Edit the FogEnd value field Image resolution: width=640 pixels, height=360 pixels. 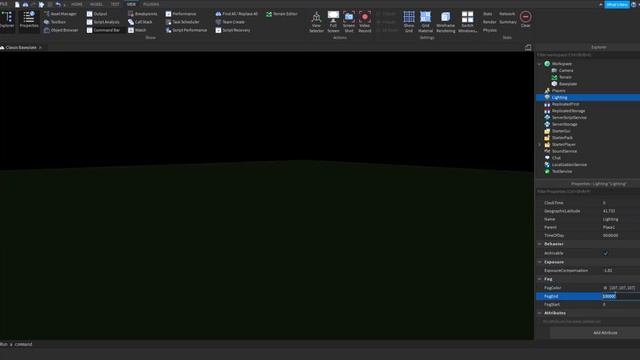(620, 296)
